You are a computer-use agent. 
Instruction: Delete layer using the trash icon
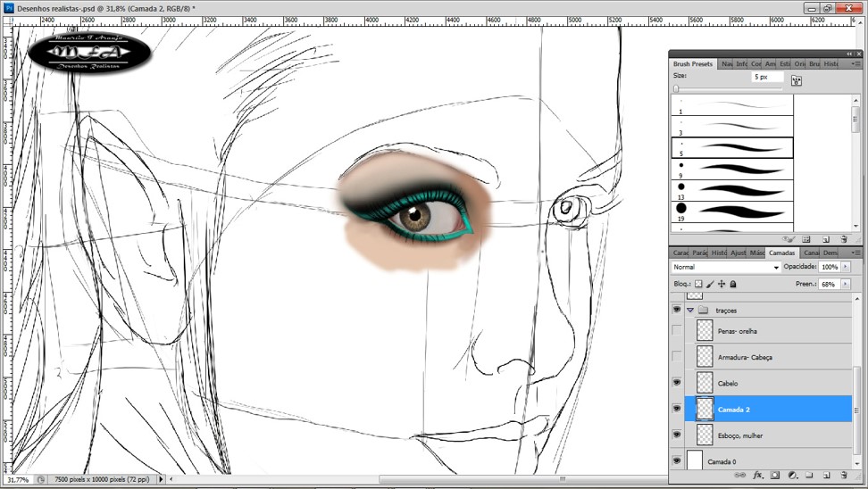coord(843,476)
